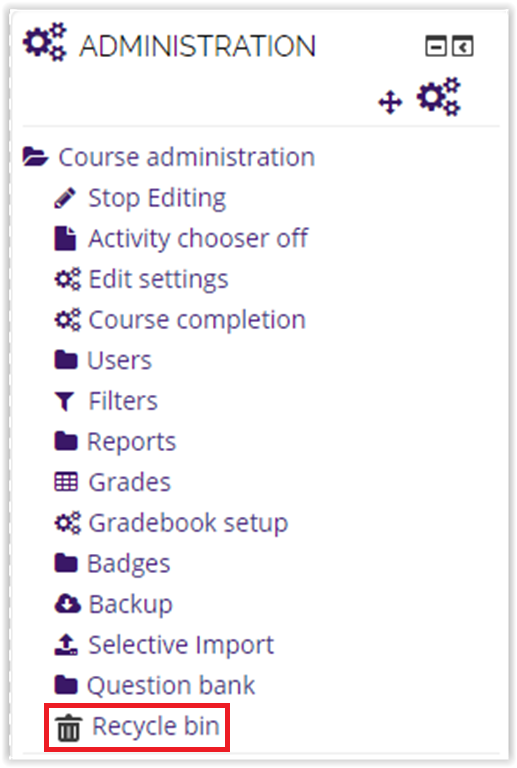Click the Grades table icon
The width and height of the screenshot is (517, 768).
(x=66, y=482)
